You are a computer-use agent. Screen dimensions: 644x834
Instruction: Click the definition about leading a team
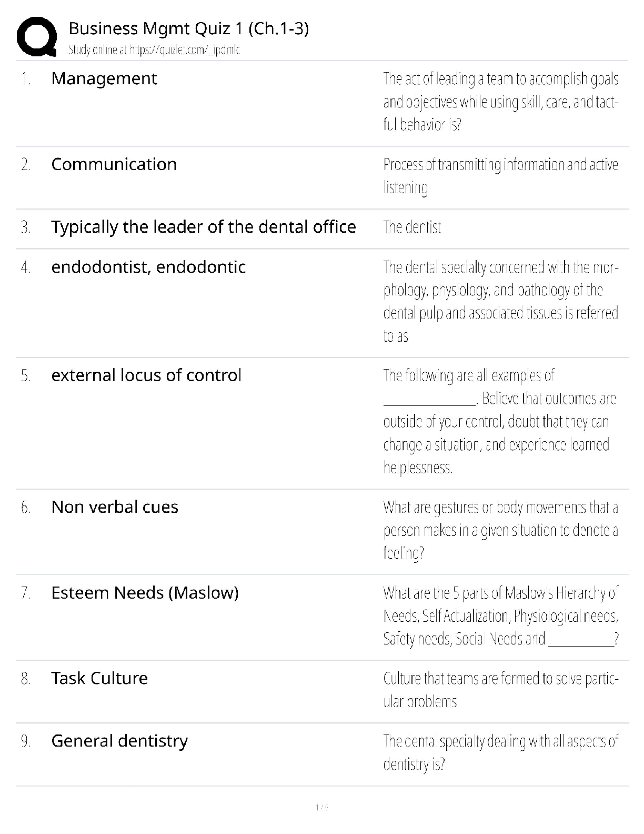pyautogui.click(x=500, y=102)
